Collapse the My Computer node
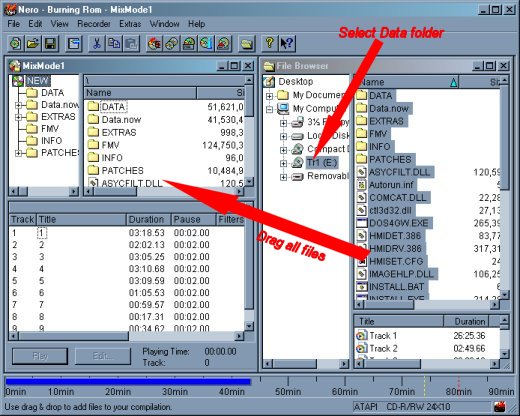The image size is (520, 416). click(x=269, y=109)
